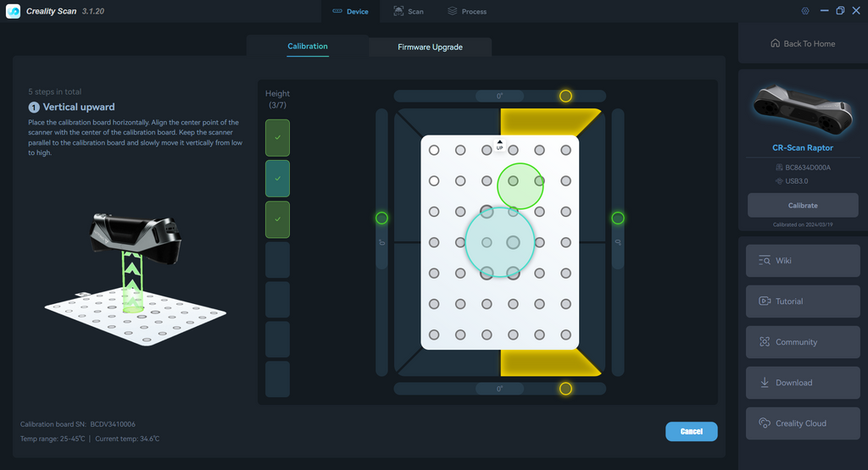Go to the Process tab

(467, 12)
